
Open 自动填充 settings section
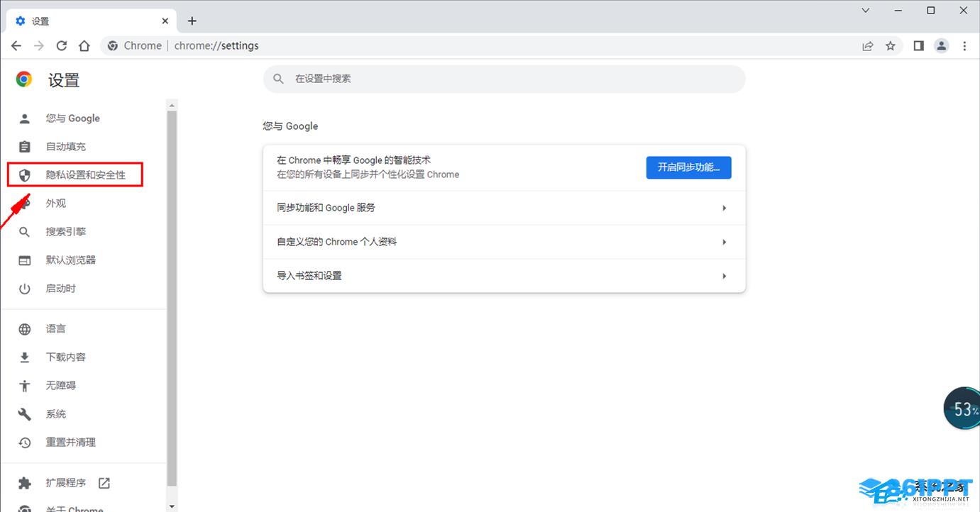66,147
